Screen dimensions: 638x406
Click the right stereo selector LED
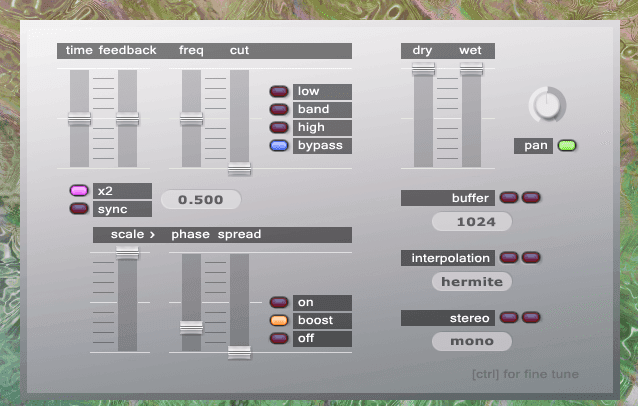[x=530, y=318]
